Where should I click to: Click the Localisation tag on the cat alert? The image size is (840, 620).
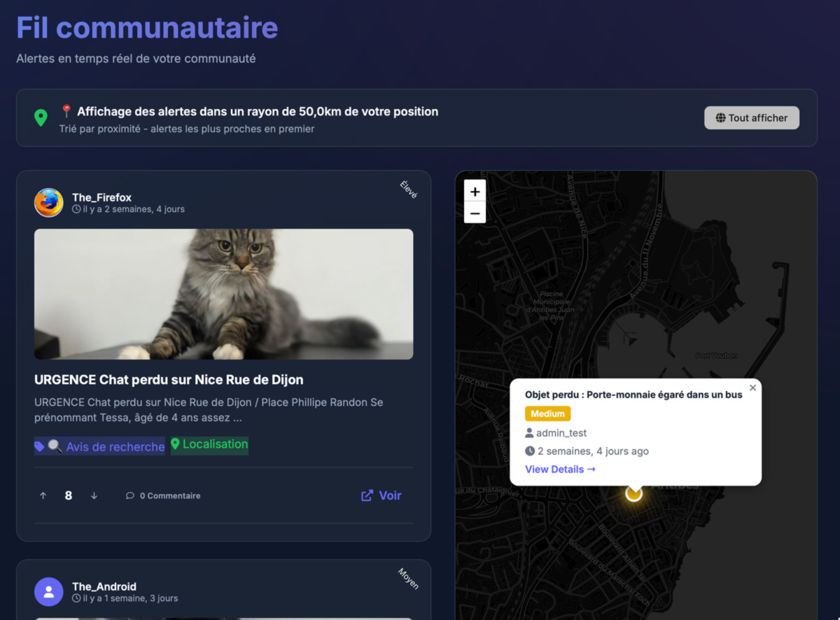click(209, 445)
